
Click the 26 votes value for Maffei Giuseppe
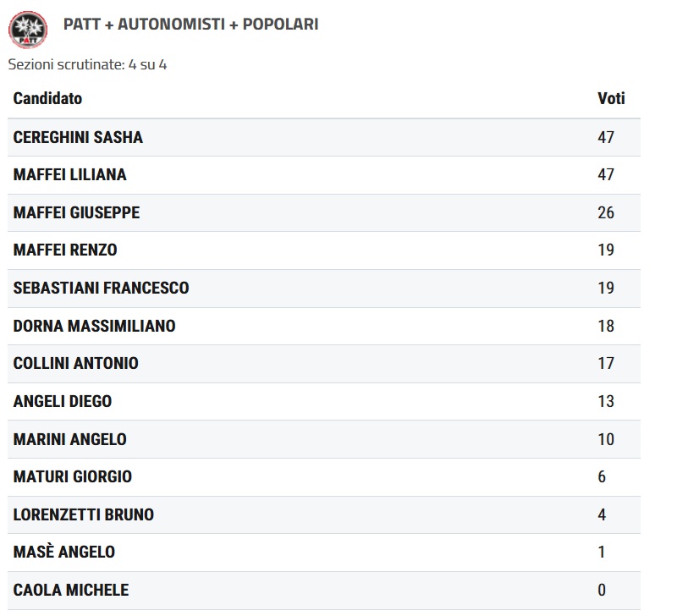[x=606, y=212]
